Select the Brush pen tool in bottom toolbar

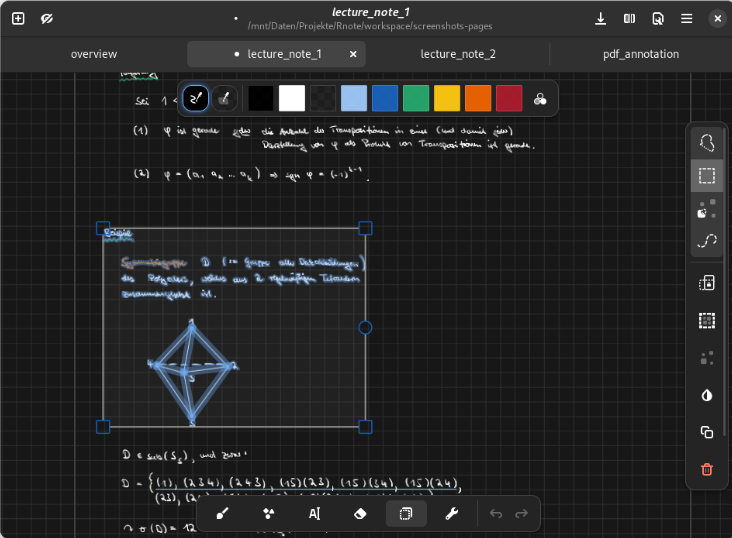coord(223,514)
